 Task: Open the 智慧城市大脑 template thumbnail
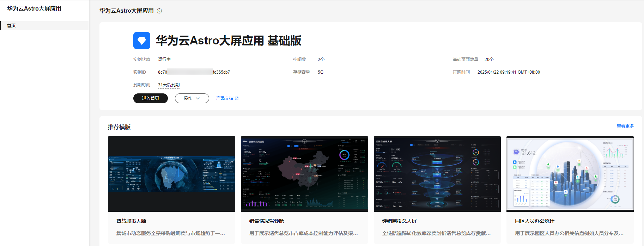(171, 174)
